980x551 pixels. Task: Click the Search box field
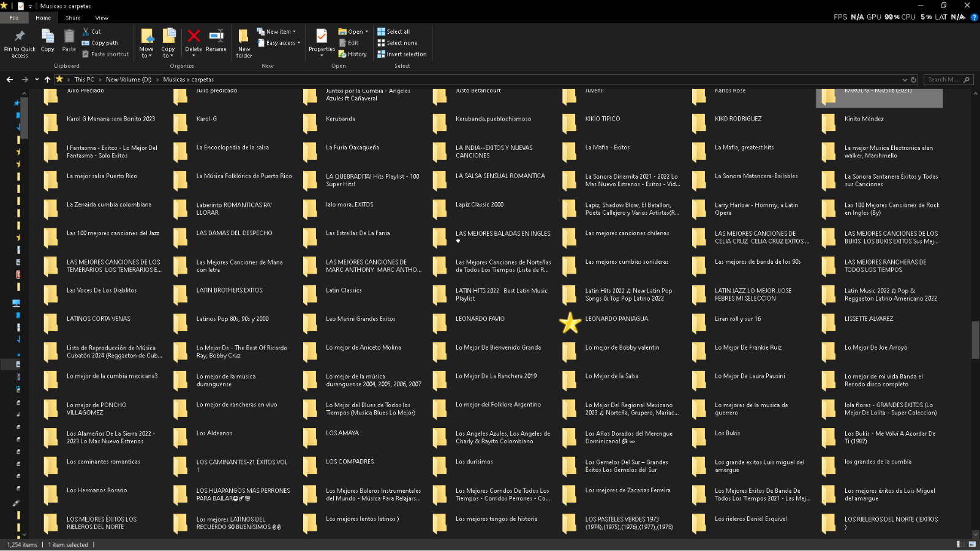[x=948, y=80]
